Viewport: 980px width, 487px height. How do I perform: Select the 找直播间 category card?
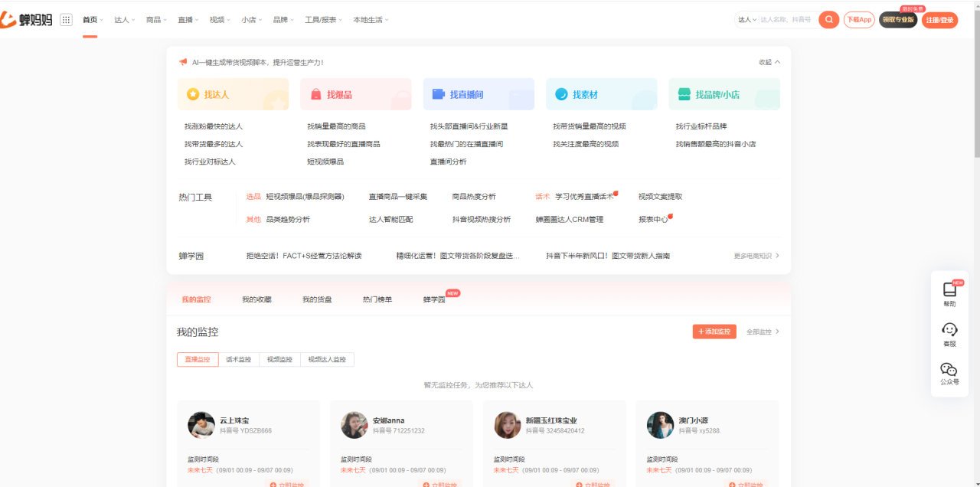click(x=479, y=94)
